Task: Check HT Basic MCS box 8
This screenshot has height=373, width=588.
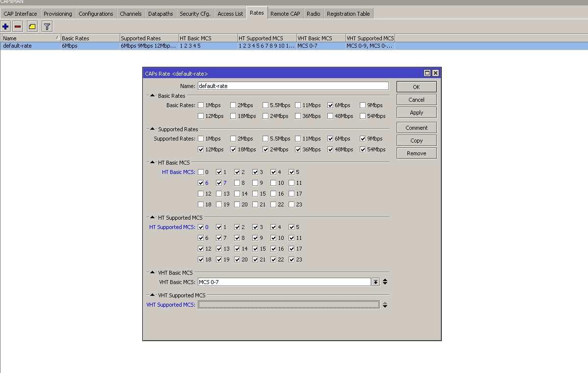Action: [x=237, y=183]
